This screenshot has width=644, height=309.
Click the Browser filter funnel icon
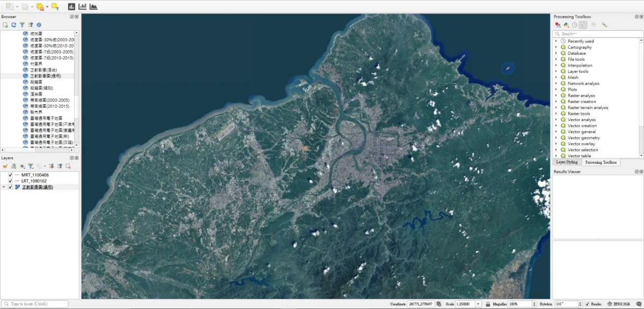tap(22, 25)
